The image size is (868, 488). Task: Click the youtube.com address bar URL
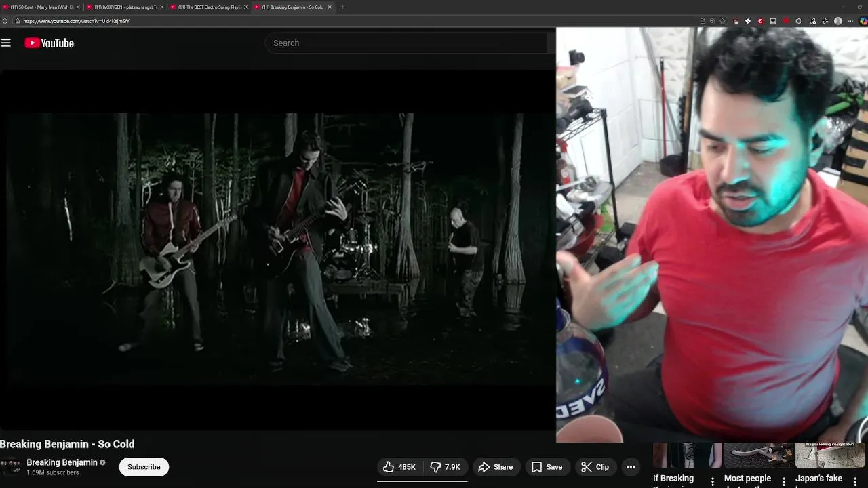coord(76,21)
